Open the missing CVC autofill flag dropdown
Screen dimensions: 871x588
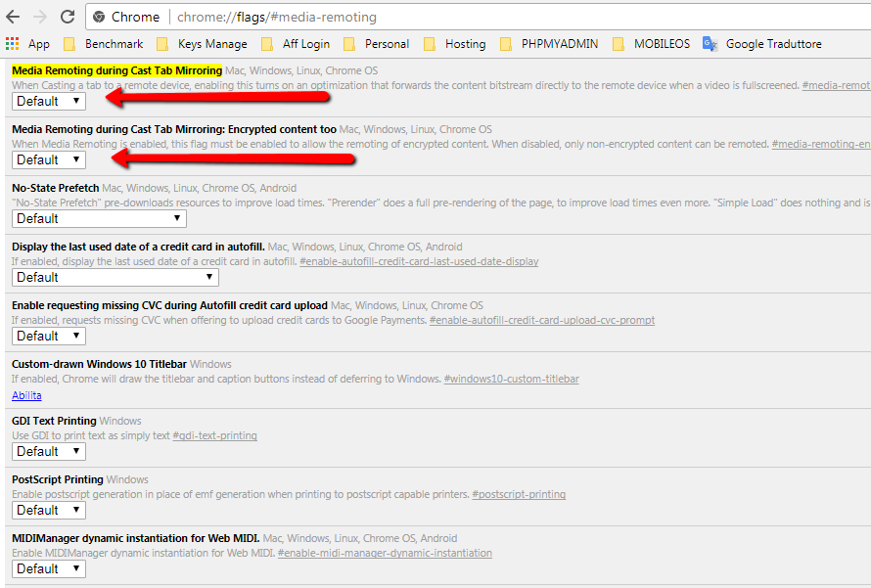(49, 336)
